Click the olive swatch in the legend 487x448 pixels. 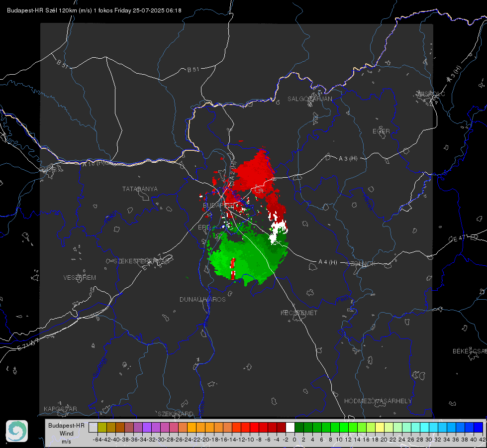tap(102, 427)
